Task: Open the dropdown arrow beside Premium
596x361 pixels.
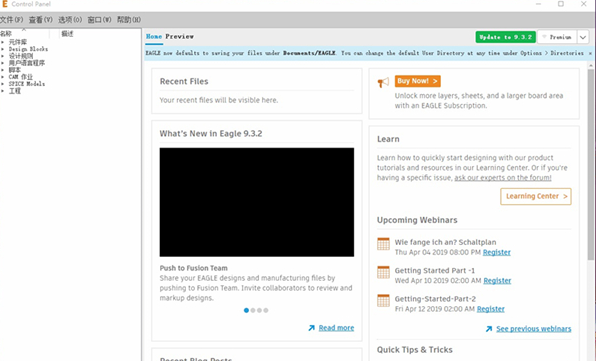Action: [583, 37]
